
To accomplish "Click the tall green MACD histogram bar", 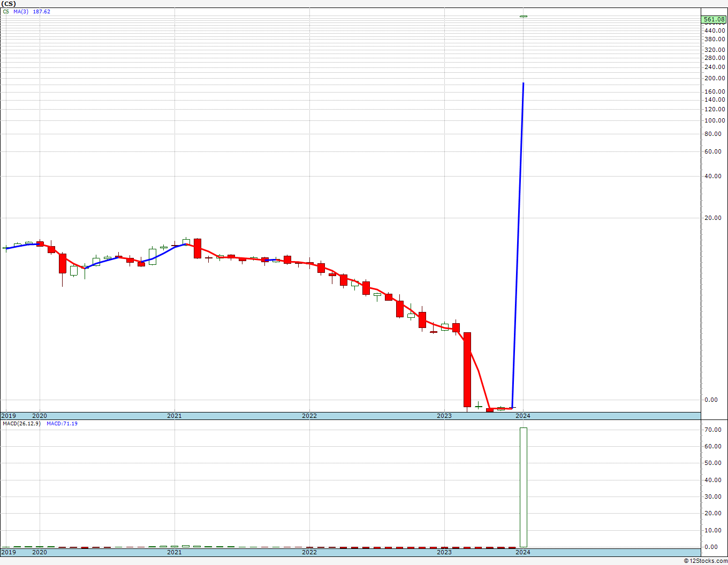I will 523,487.
